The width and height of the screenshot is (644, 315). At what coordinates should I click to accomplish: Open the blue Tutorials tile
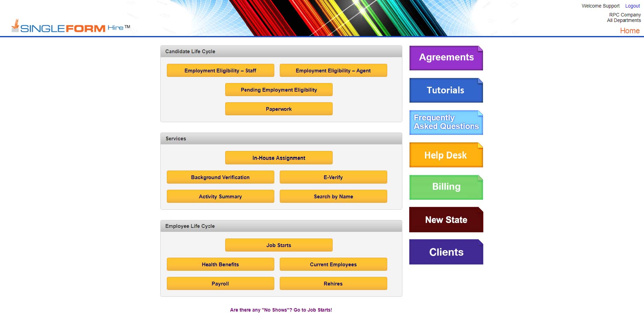pos(446,90)
